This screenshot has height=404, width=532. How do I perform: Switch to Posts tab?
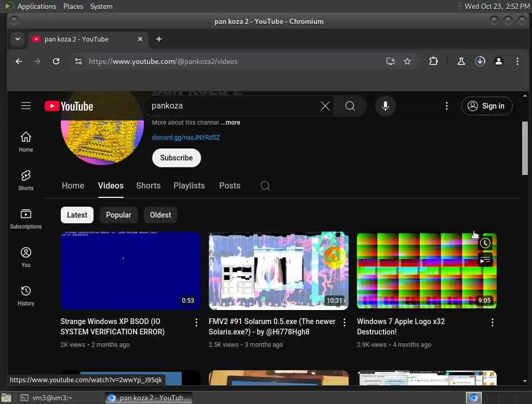click(230, 185)
